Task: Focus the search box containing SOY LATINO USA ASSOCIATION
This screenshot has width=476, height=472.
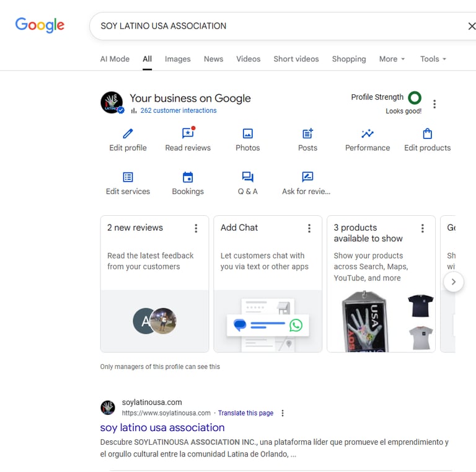Action: tap(283, 26)
